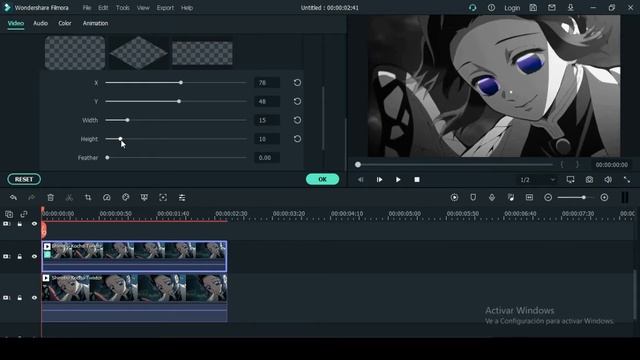Open the color palette tool
Viewport: 640px width, 360px height.
pos(125,198)
